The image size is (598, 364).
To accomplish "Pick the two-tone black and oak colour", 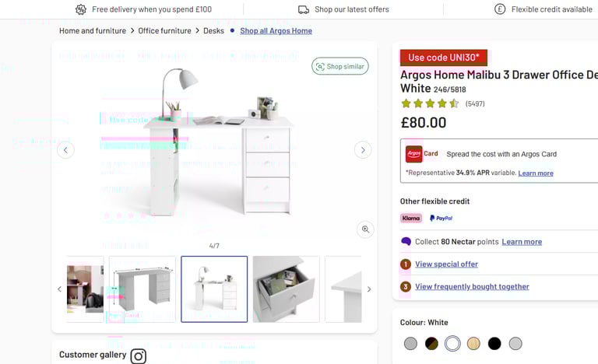I will (x=431, y=344).
